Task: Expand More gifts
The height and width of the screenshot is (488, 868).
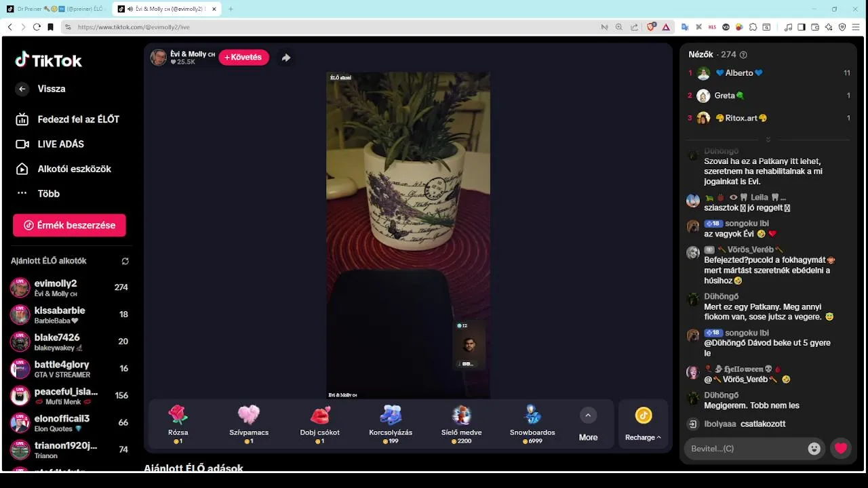Action: point(588,424)
